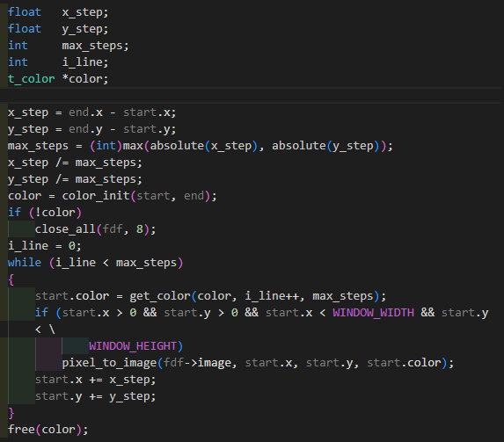Click 'absolute' before (x_step)
This screenshot has height=442, width=504.
click(x=177, y=146)
